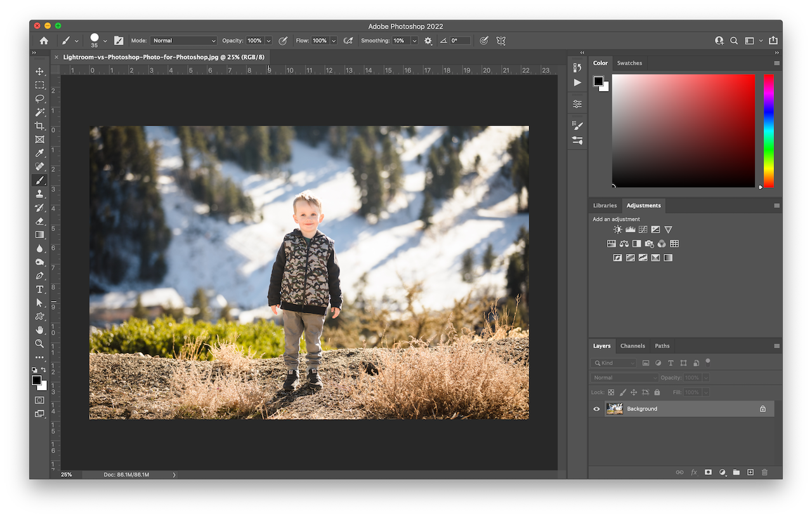Select the Brush tool in the toolbar
The width and height of the screenshot is (812, 518).
[x=39, y=180]
